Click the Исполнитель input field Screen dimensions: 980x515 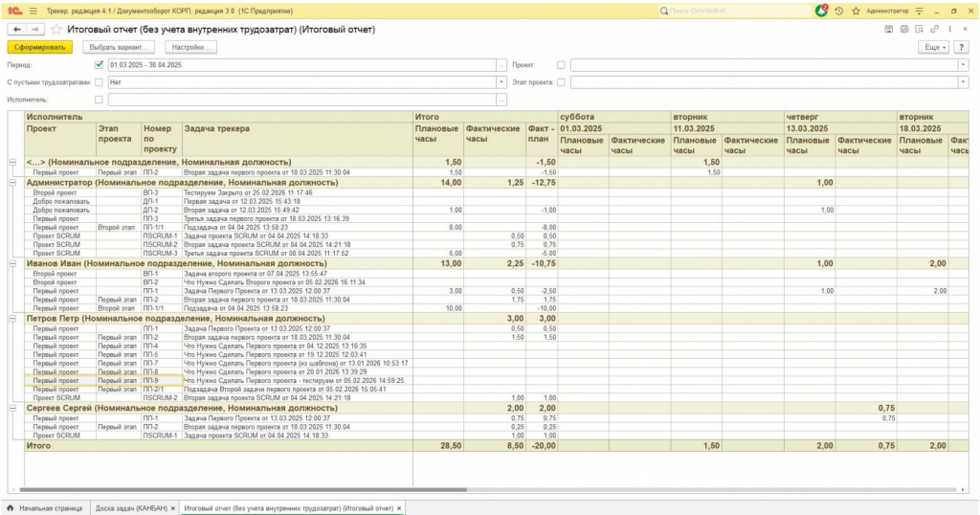coord(301,100)
